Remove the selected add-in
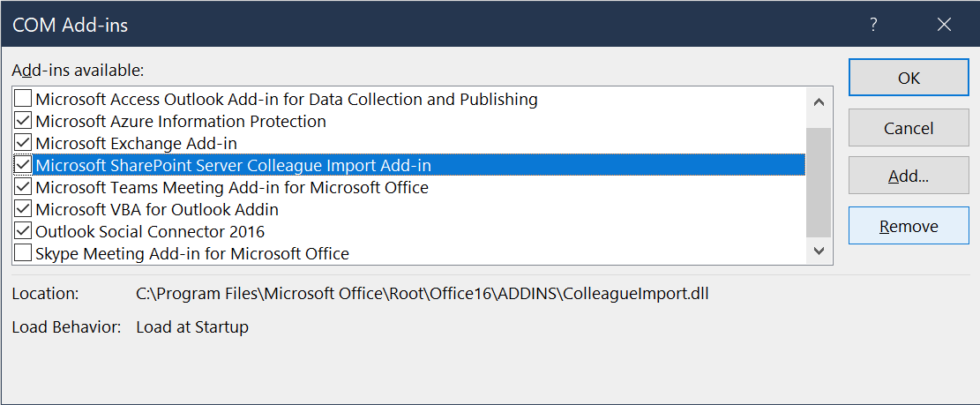 click(x=909, y=227)
